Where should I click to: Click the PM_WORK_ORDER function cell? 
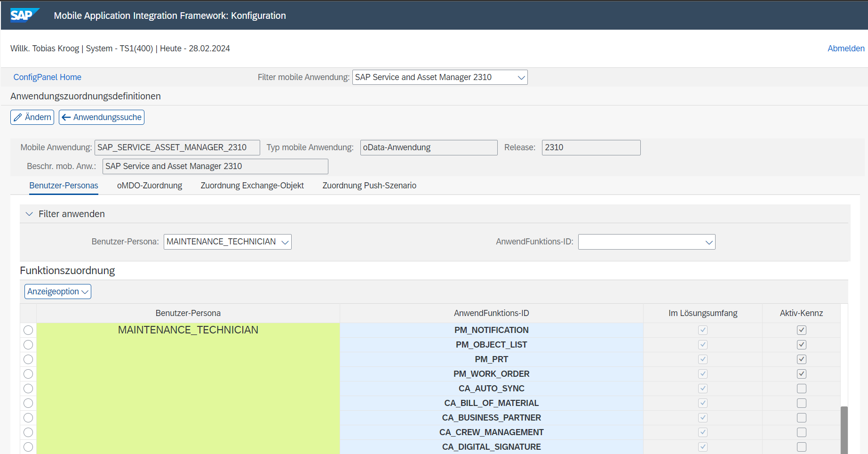tap(491, 374)
